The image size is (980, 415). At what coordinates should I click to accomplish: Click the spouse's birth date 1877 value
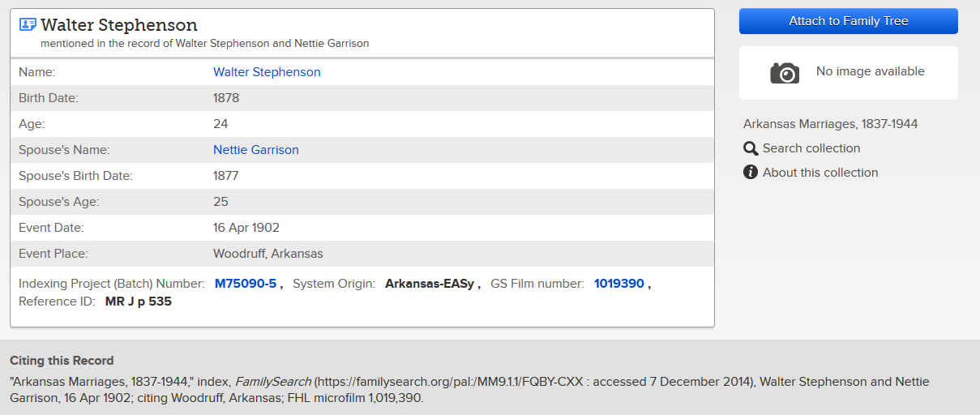(x=226, y=176)
